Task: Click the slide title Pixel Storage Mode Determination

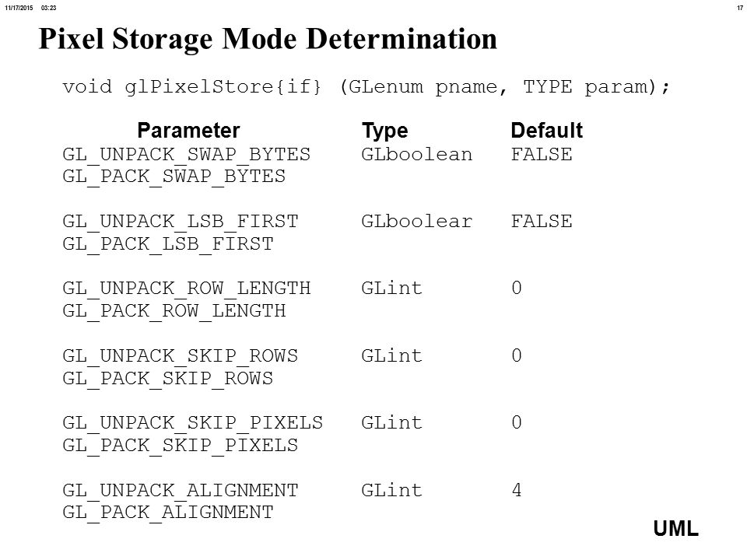Action: (x=268, y=39)
